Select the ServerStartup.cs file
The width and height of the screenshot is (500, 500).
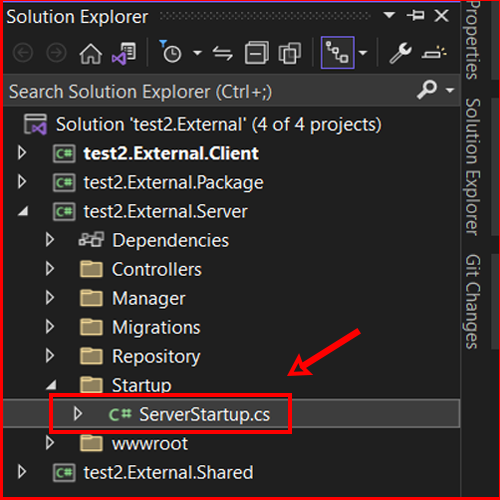click(x=204, y=414)
